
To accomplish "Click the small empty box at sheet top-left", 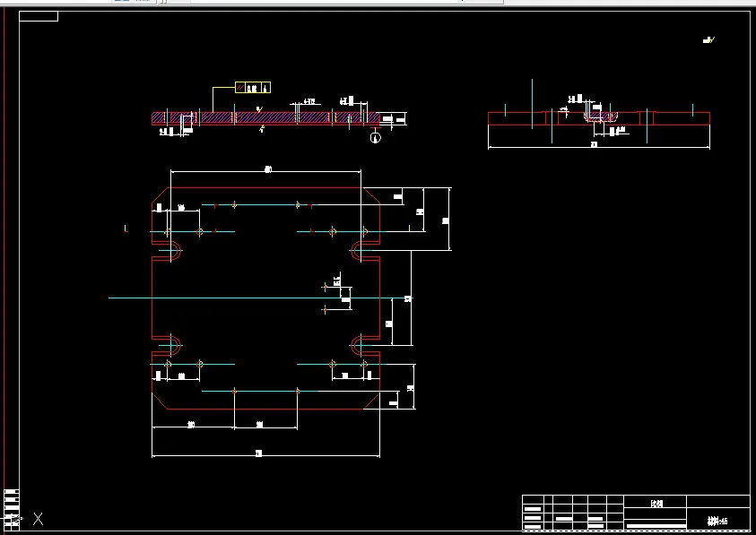I will click(x=39, y=16).
